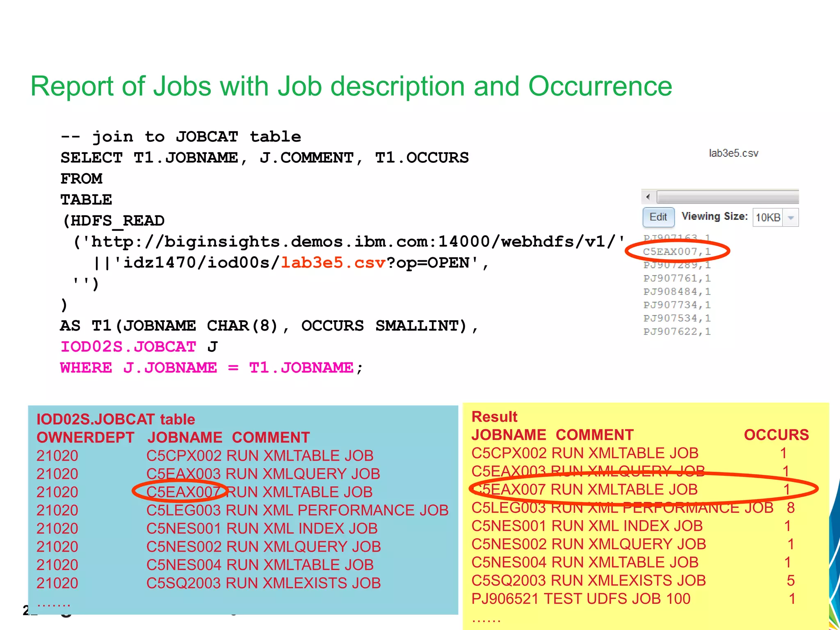Click Result row C5LEG003 RUN XML PERFORMANCE JOB

tap(633, 508)
